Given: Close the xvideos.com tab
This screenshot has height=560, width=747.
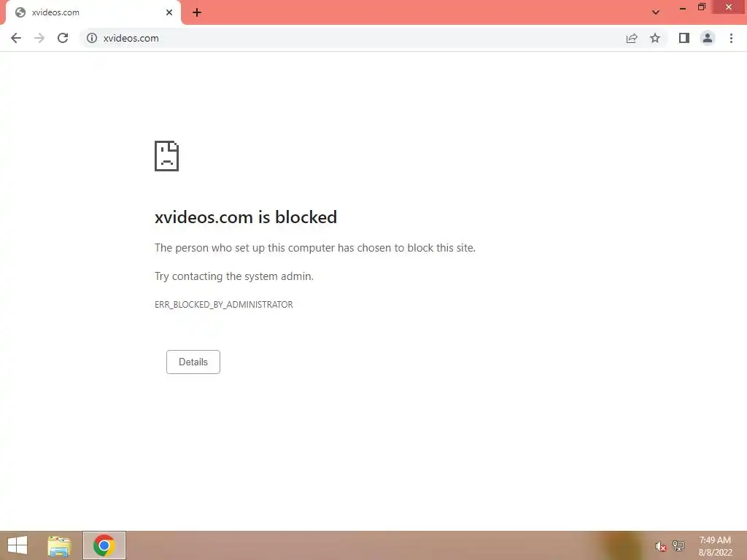Looking at the screenshot, I should (169, 12).
